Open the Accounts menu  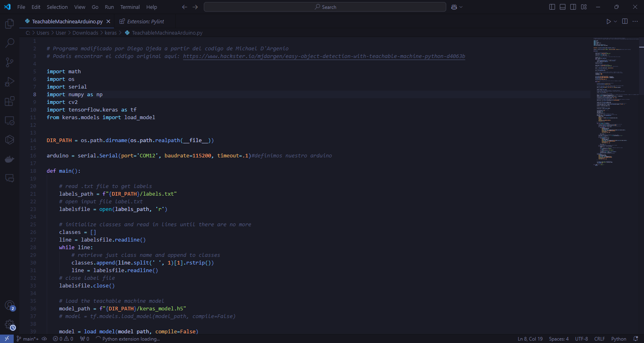[x=10, y=306]
